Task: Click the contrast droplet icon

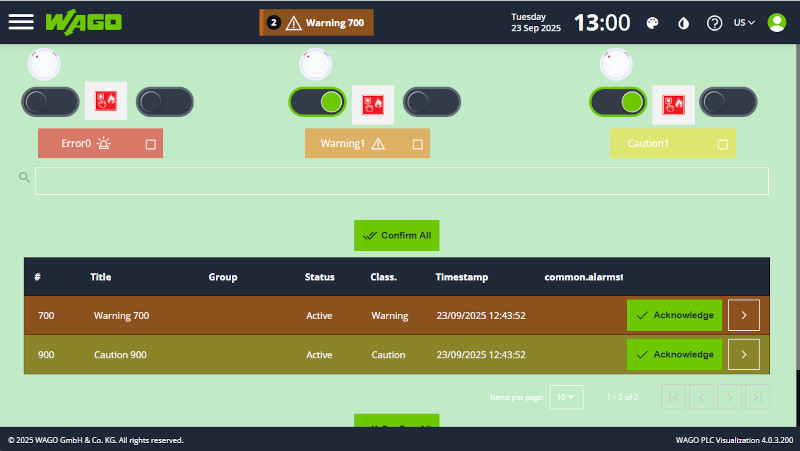Action: click(x=684, y=23)
